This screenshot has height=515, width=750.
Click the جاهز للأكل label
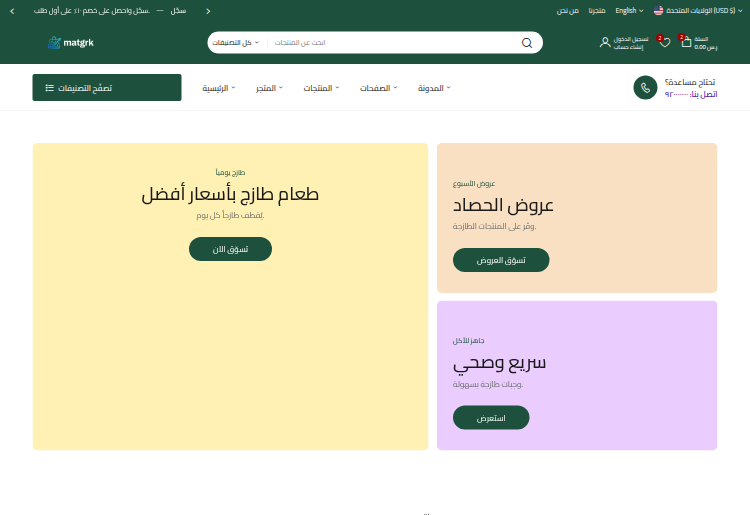tap(468, 340)
